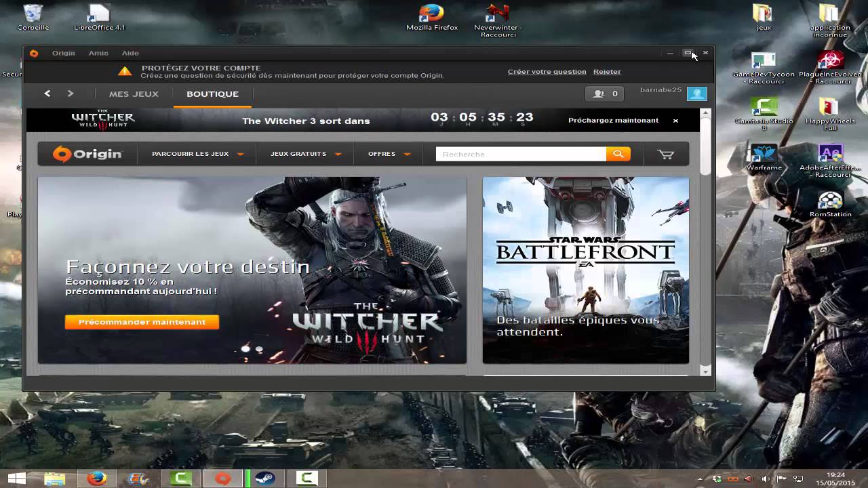The image size is (868, 488).
Task: Switch to Firefox in taskbar
Action: (97, 479)
